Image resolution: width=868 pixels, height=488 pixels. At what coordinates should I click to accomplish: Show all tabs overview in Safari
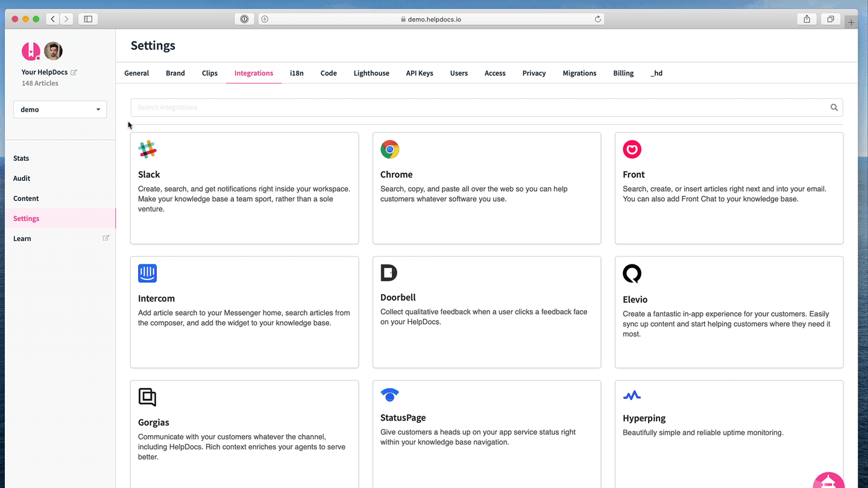pyautogui.click(x=831, y=19)
